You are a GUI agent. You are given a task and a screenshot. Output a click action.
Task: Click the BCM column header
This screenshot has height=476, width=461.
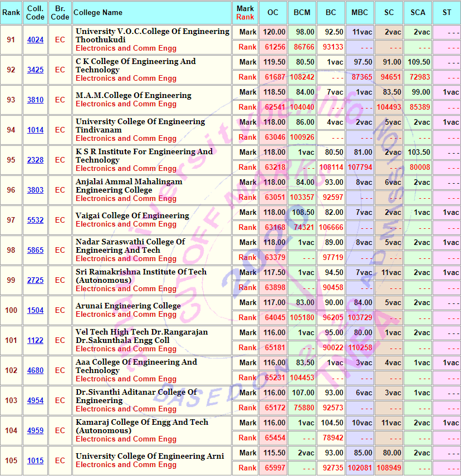pos(302,13)
